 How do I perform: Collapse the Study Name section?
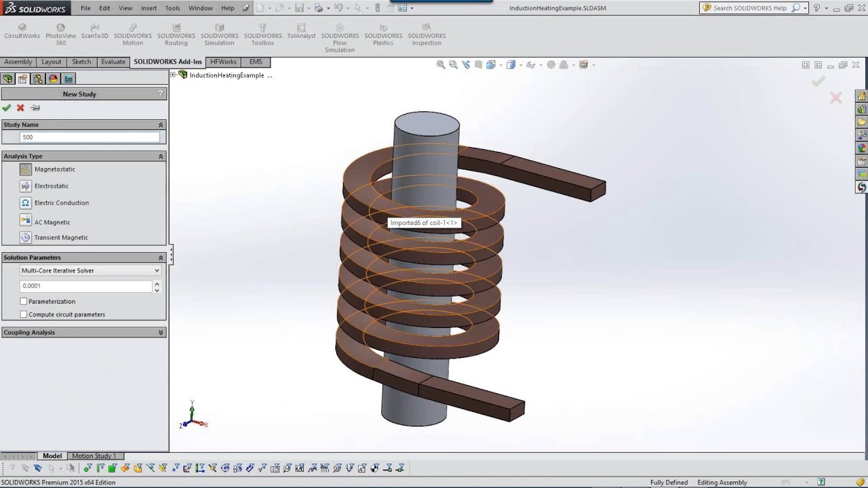[161, 125]
